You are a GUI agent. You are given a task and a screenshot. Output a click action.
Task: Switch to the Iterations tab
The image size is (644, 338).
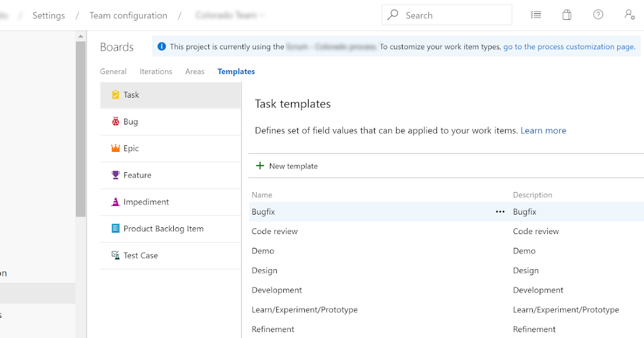click(x=156, y=71)
